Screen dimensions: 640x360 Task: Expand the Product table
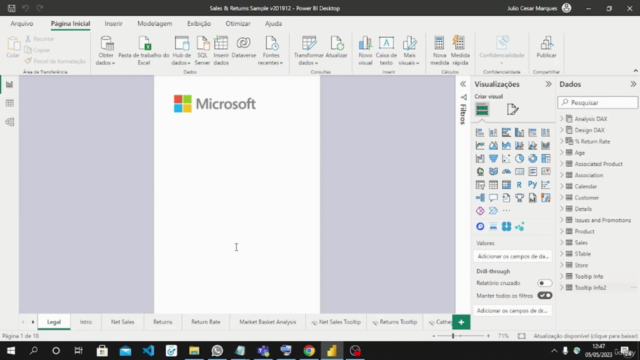[x=562, y=231]
